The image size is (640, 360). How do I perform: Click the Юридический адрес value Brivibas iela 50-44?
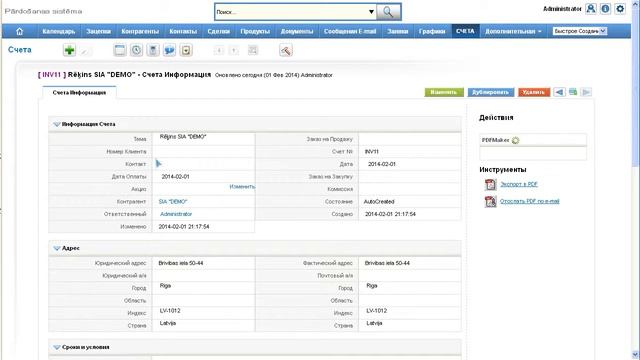click(x=181, y=263)
